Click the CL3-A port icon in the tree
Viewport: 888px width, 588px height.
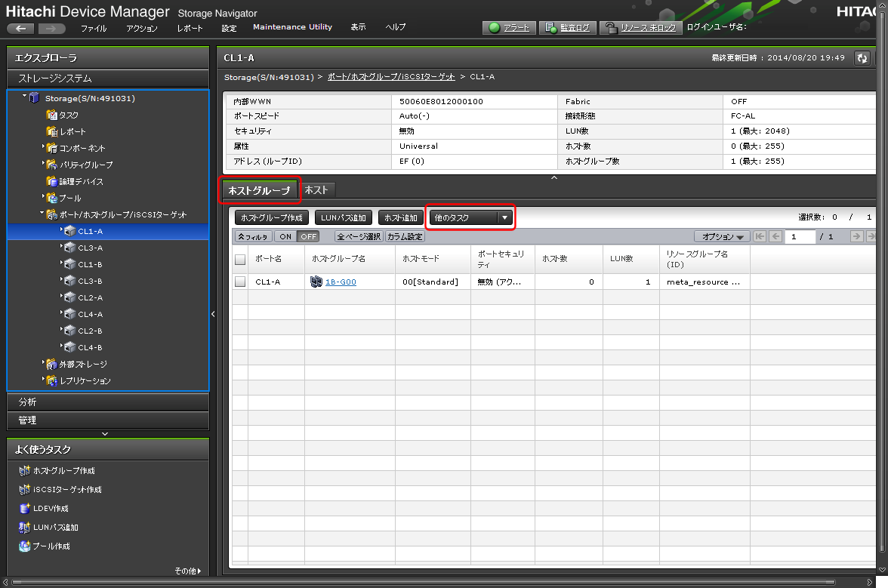[70, 248]
